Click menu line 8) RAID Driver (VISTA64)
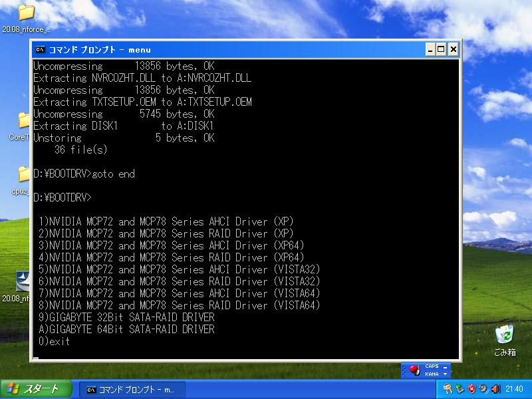Viewport: 532px width, 399px height. pos(179,305)
